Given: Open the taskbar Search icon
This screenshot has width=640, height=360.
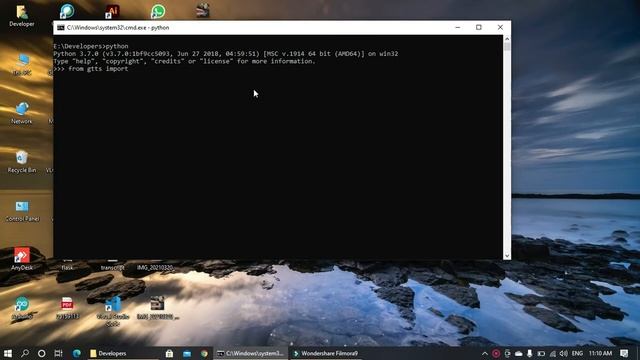Looking at the screenshot, I should coord(24,353).
